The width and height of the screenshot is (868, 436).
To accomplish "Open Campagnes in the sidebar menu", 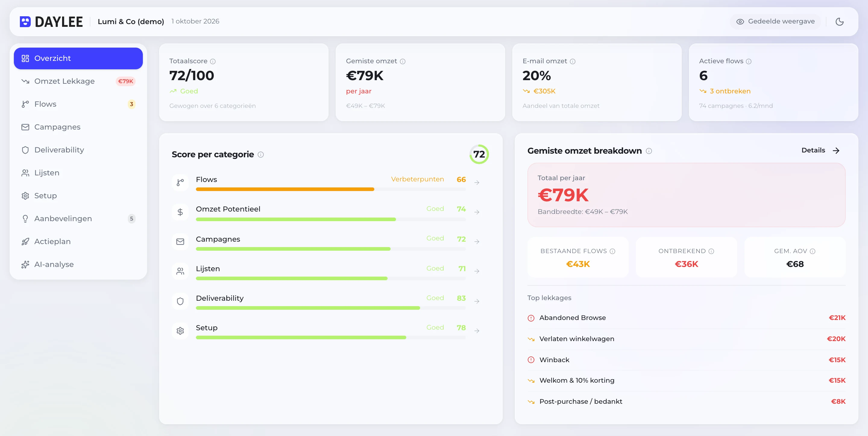I will pos(78,127).
